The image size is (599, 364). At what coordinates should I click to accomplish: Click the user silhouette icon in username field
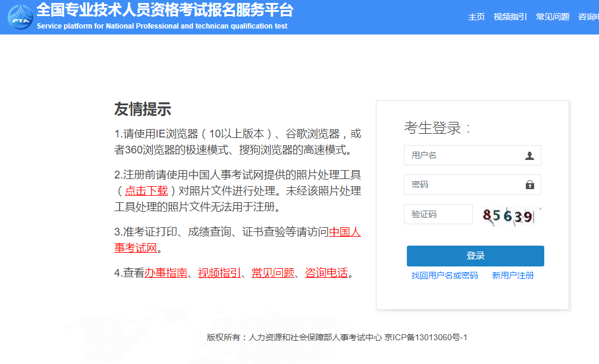(x=529, y=156)
